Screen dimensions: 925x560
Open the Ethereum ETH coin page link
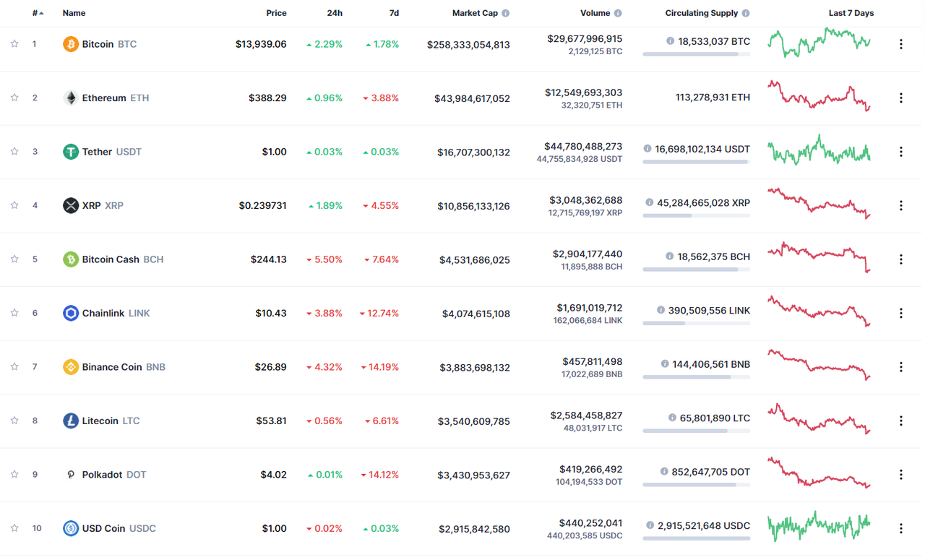coord(116,98)
